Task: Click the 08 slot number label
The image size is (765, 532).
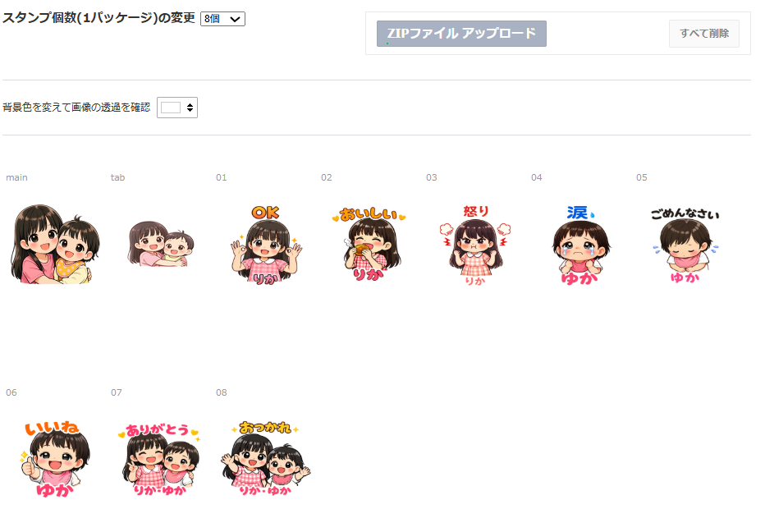Action: pyautogui.click(x=222, y=392)
